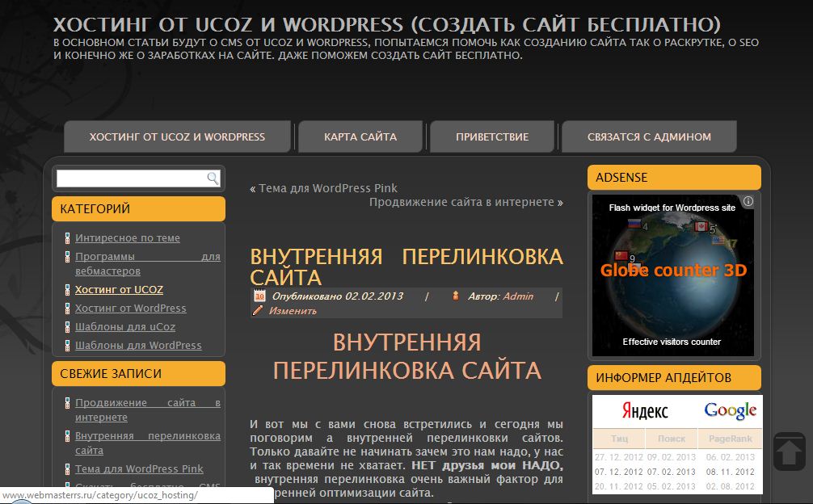Click the Тиц column header
Image resolution: width=813 pixels, height=504 pixels.
tap(619, 439)
